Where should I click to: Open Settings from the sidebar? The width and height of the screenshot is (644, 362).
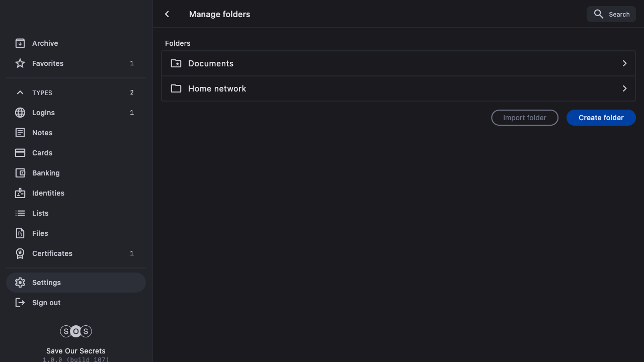[x=46, y=283]
